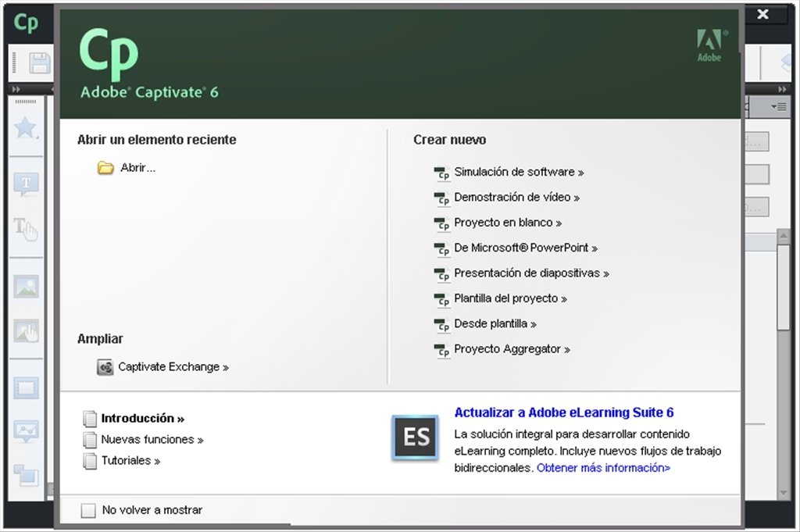The image size is (800, 532).
Task: Select the chart presentation tool in sidebar
Action: click(x=26, y=431)
